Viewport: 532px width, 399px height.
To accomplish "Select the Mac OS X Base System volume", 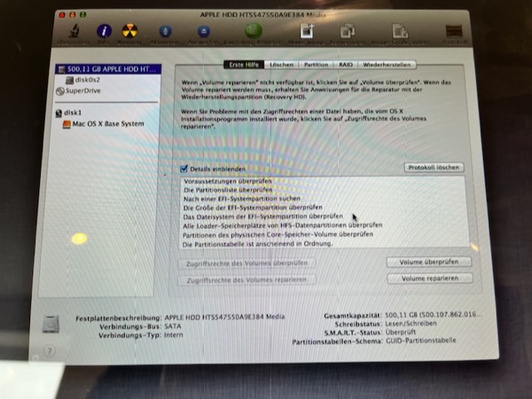I will coord(104,124).
